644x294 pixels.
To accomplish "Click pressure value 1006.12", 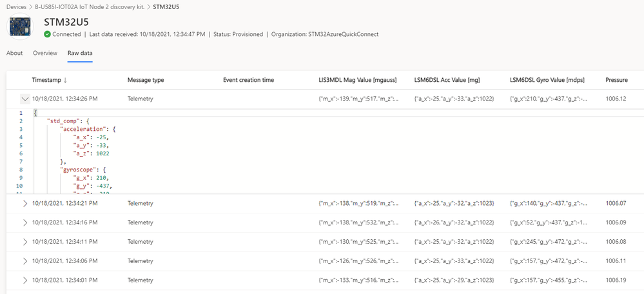I will (x=616, y=99).
